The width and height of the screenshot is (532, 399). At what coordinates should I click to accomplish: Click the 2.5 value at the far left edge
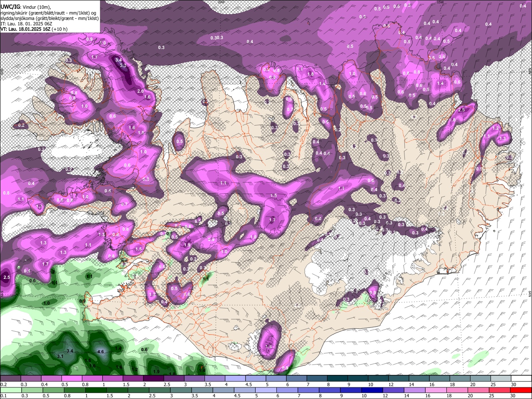coord(6,277)
